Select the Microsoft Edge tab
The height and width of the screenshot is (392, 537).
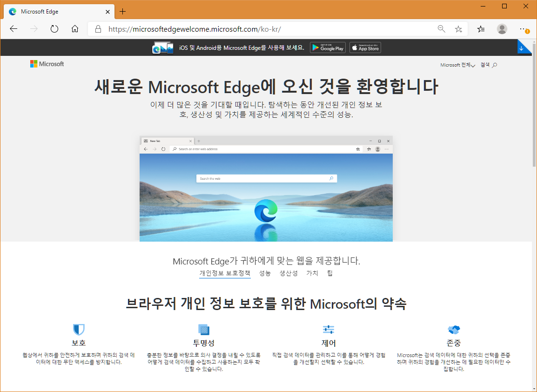(58, 12)
